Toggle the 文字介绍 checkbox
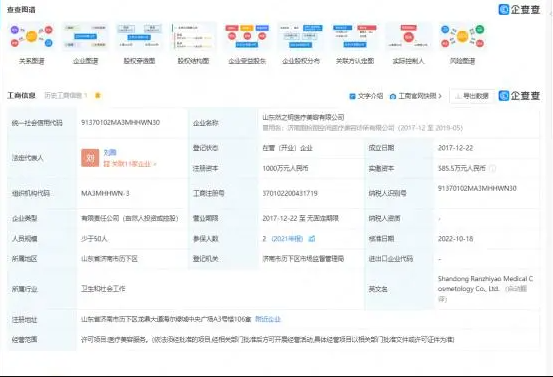The width and height of the screenshot is (553, 377). pyautogui.click(x=352, y=96)
